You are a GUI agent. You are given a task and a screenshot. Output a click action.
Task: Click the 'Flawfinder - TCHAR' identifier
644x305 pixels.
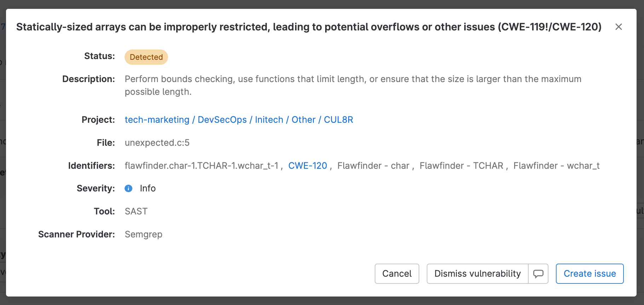tap(461, 166)
